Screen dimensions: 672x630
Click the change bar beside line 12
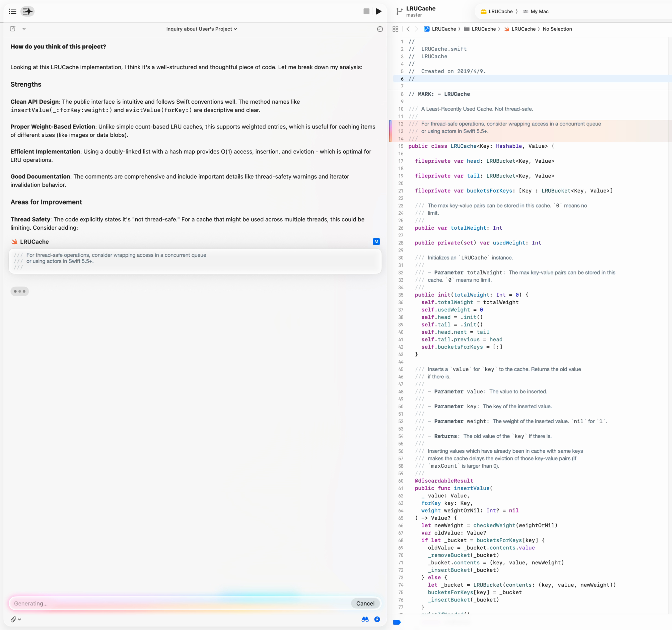(390, 131)
